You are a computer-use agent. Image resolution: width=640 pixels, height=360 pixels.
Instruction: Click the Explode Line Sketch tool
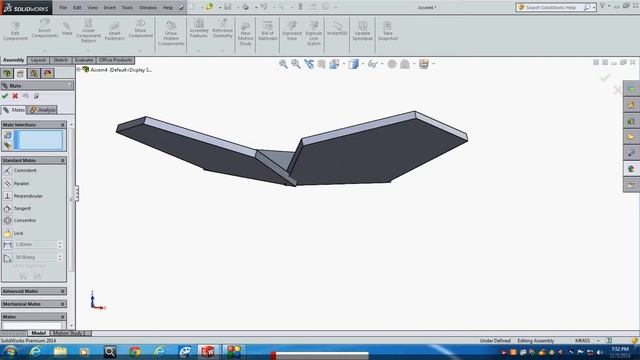tap(313, 33)
